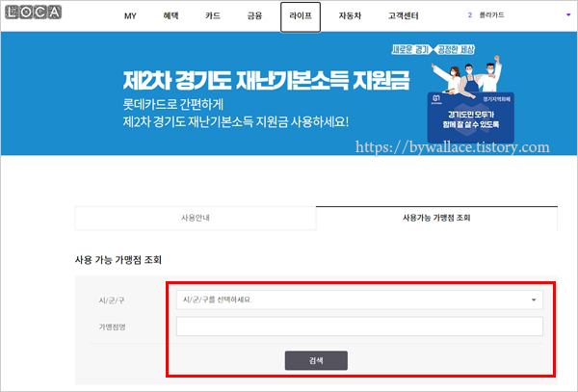Click the 시/군/구 field label
The width and height of the screenshot is (578, 392).
tap(112, 301)
